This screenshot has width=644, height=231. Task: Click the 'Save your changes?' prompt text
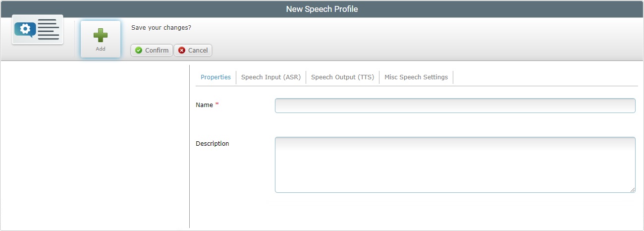point(161,28)
